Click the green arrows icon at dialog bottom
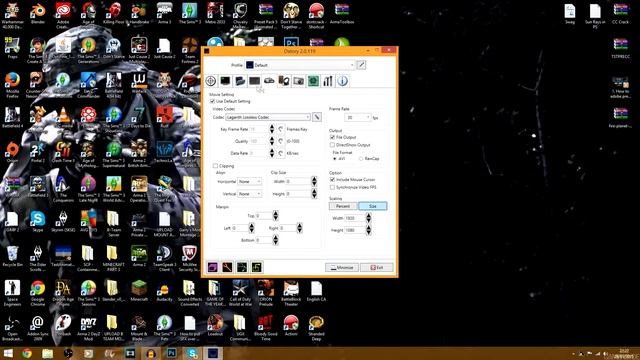Screen dimensions: 640x360 [242, 267]
